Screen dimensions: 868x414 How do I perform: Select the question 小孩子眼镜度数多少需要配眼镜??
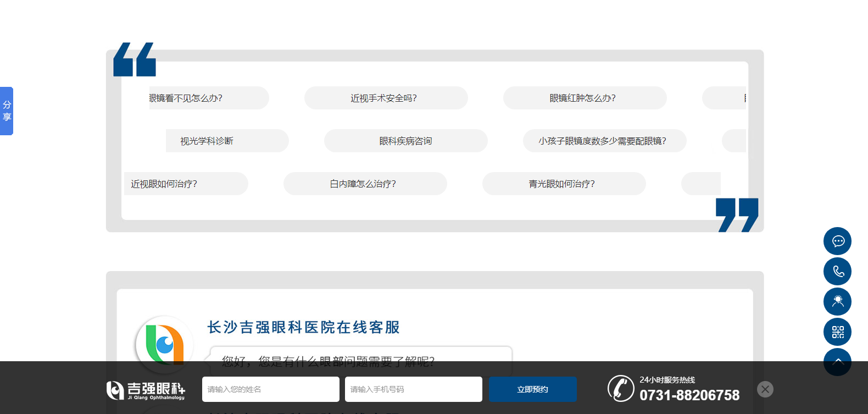pos(604,141)
